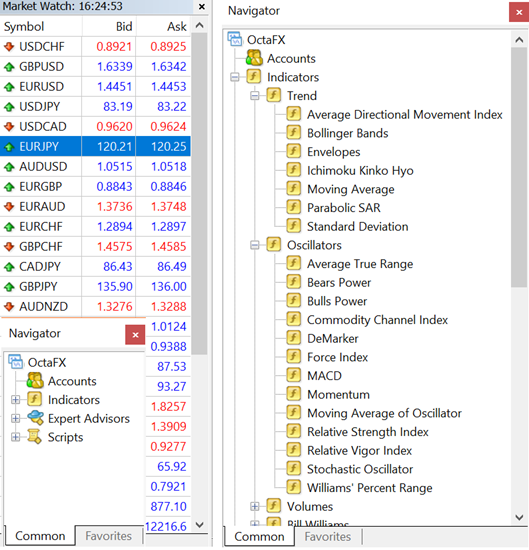The width and height of the screenshot is (529, 550).
Task: Click the Symbol column header
Action: click(41, 26)
